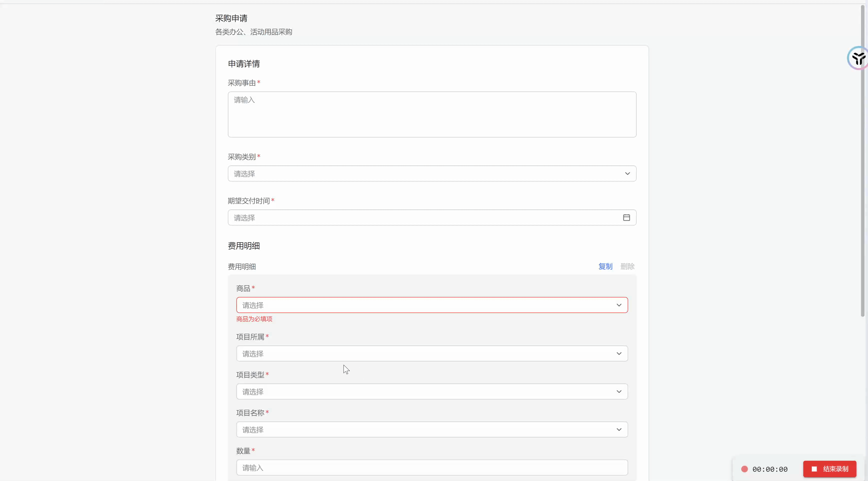Click chevron arrow in 项目类型 select
This screenshot has height=481, width=868.
pos(619,392)
